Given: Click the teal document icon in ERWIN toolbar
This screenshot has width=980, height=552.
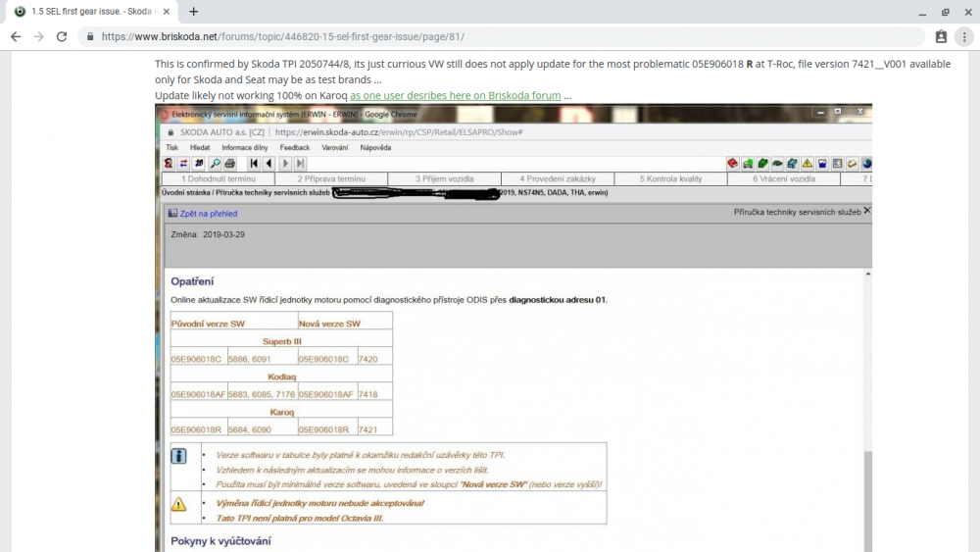Looking at the screenshot, I should [793, 164].
